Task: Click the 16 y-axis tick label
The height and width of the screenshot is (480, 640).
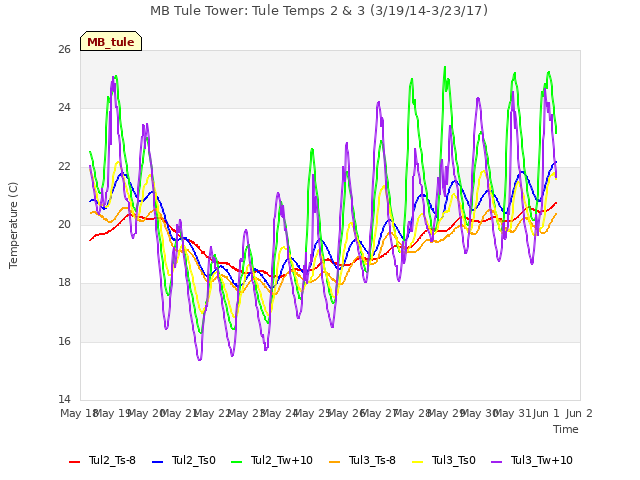Action: pos(64,341)
